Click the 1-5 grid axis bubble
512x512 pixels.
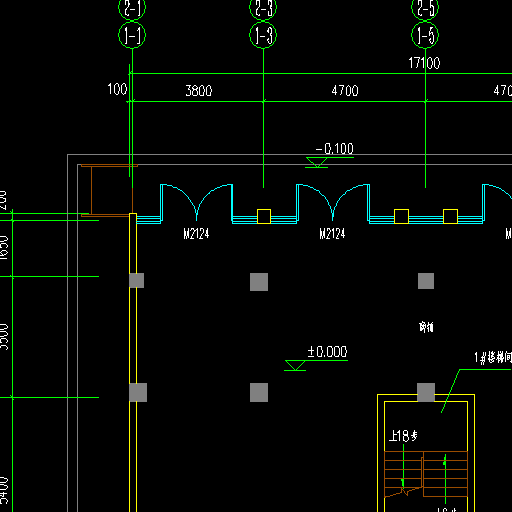pyautogui.click(x=425, y=35)
